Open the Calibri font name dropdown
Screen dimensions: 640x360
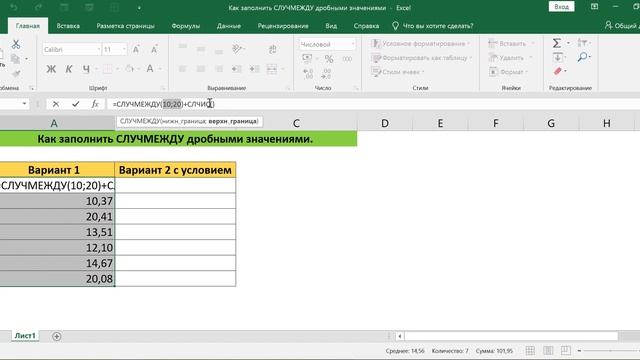98,50
